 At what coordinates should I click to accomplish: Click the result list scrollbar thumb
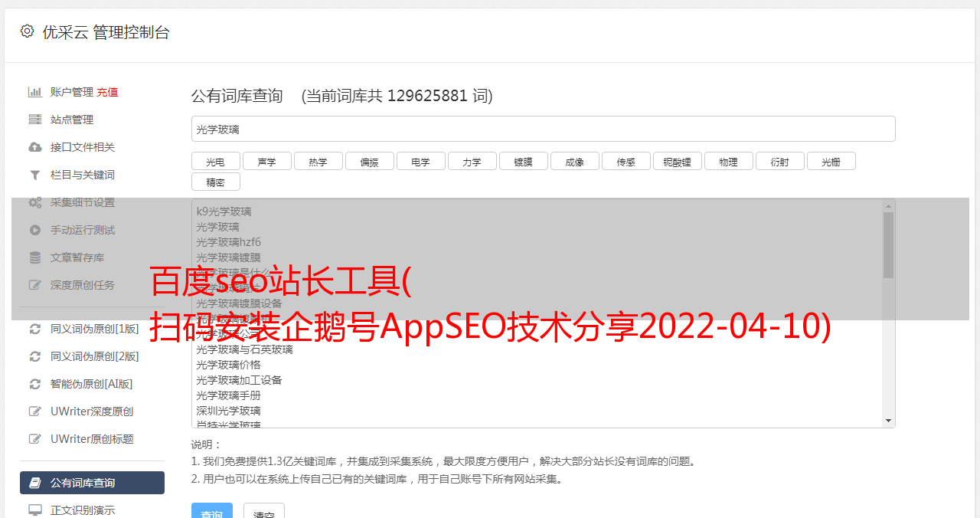888,245
